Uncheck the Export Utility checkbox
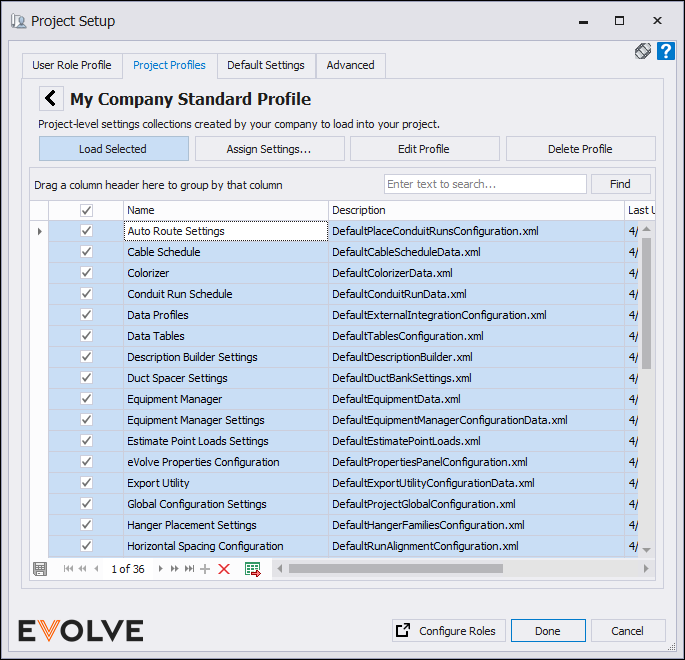 pos(86,483)
